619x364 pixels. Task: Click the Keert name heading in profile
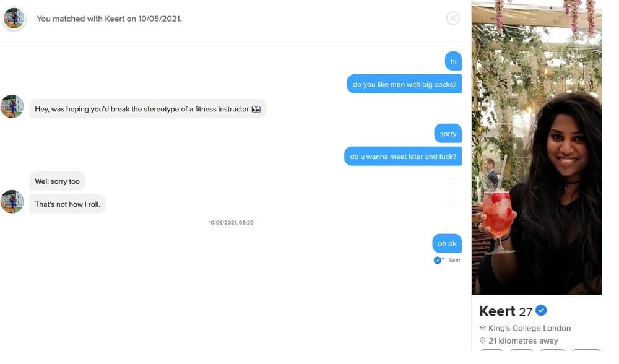pyautogui.click(x=497, y=311)
